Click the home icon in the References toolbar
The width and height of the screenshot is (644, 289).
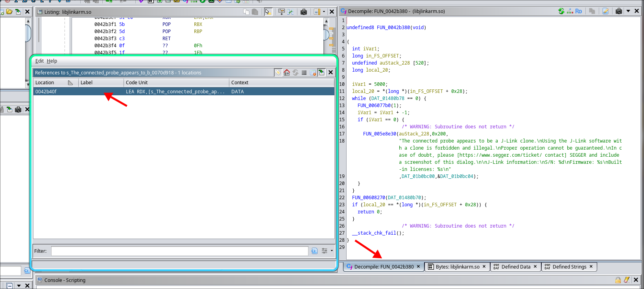coord(287,72)
